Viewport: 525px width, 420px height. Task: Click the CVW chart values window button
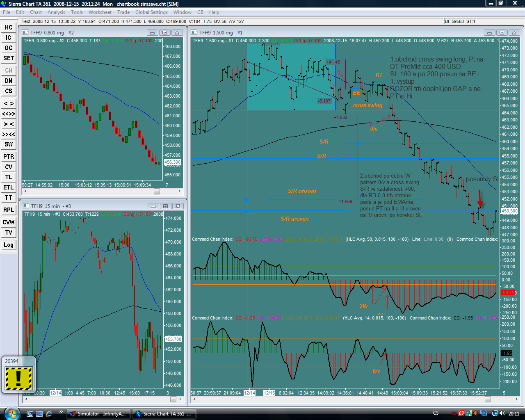(9, 222)
